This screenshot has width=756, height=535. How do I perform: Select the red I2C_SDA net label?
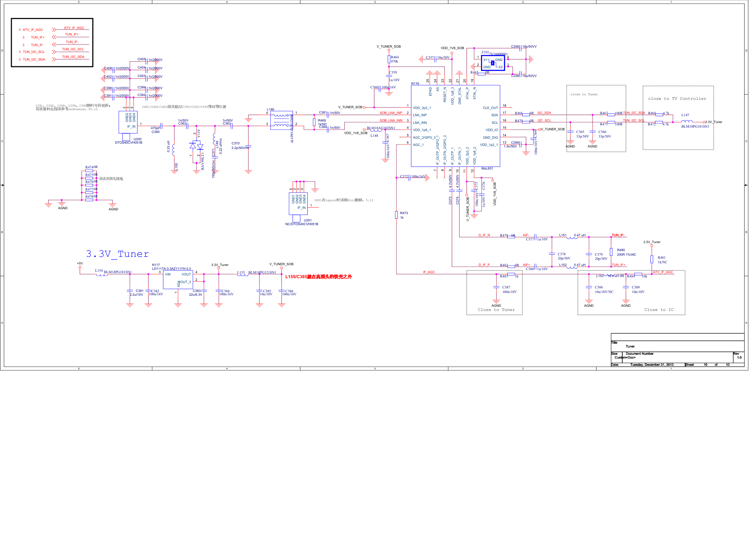tap(544, 113)
